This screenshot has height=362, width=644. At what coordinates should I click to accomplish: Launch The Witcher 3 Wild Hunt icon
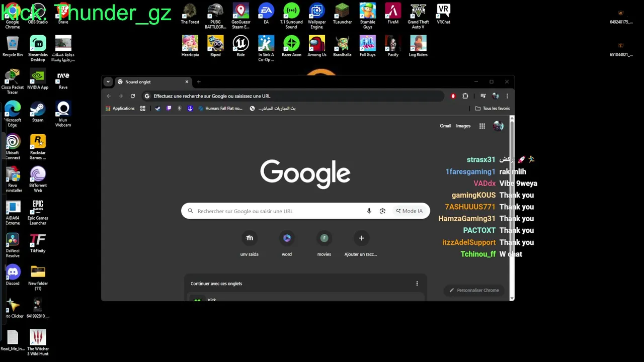[x=38, y=343]
